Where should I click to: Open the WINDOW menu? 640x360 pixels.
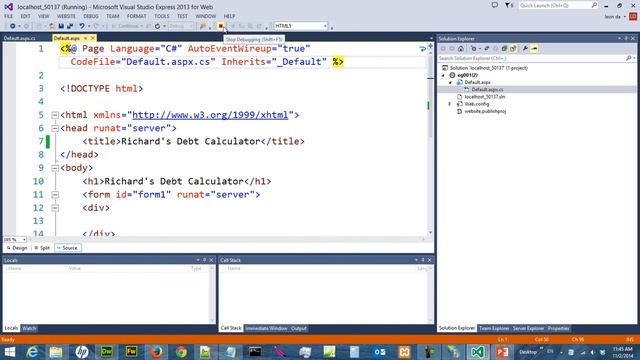pos(205,16)
